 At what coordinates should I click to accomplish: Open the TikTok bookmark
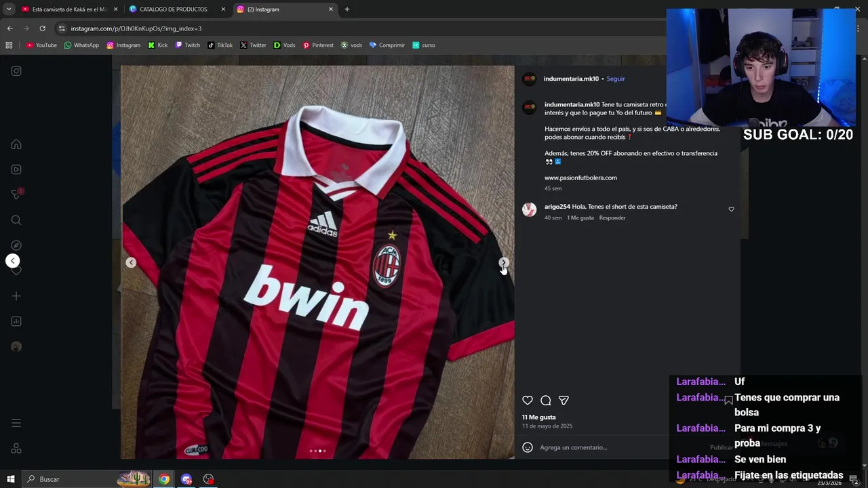[x=220, y=45]
